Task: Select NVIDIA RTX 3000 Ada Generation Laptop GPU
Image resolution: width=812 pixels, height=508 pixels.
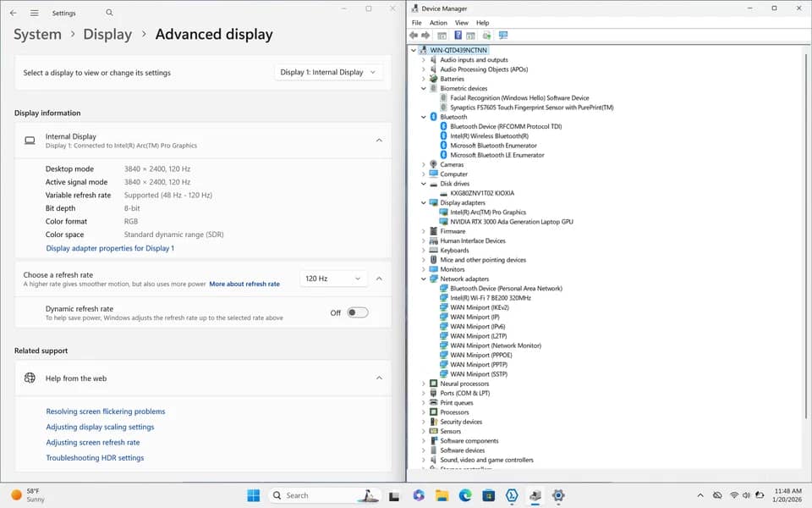Action: [511, 222]
